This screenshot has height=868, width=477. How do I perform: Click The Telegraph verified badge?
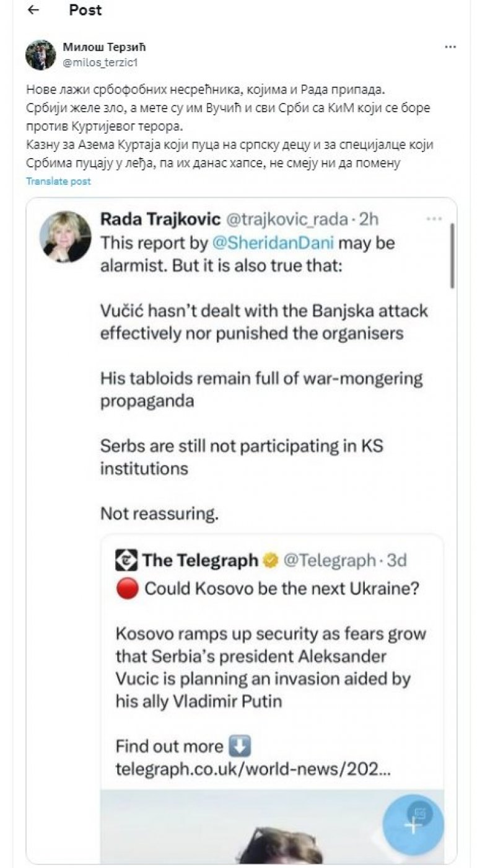pos(270,560)
